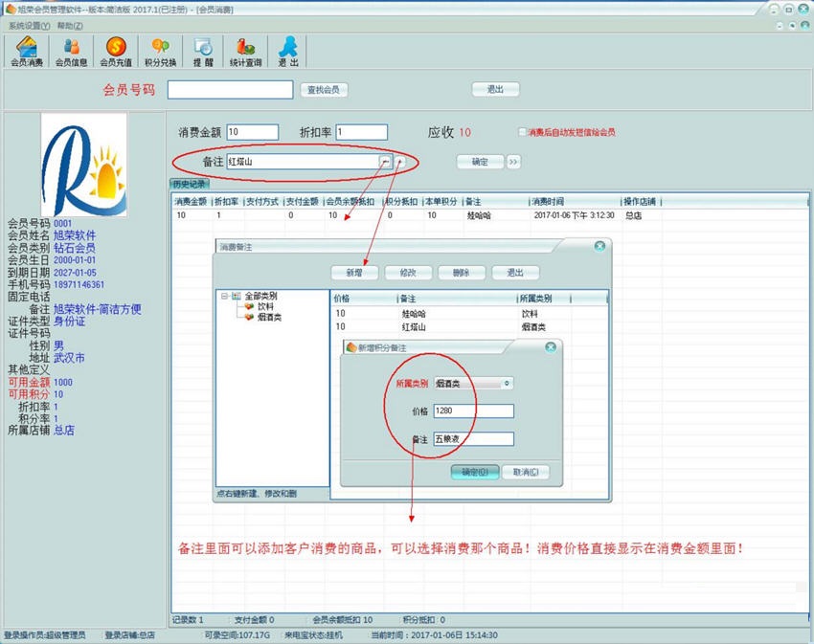
Task: Click 记录数 1 in status row
Action: pyautogui.click(x=188, y=620)
